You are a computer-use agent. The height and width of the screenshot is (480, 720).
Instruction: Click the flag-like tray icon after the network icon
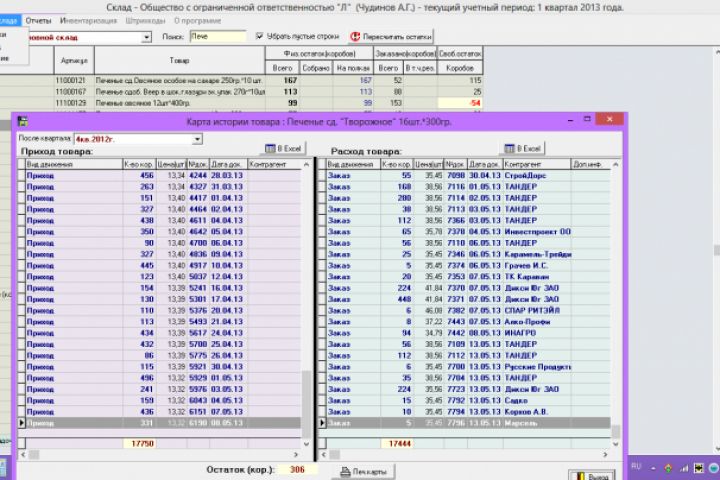[699, 468]
